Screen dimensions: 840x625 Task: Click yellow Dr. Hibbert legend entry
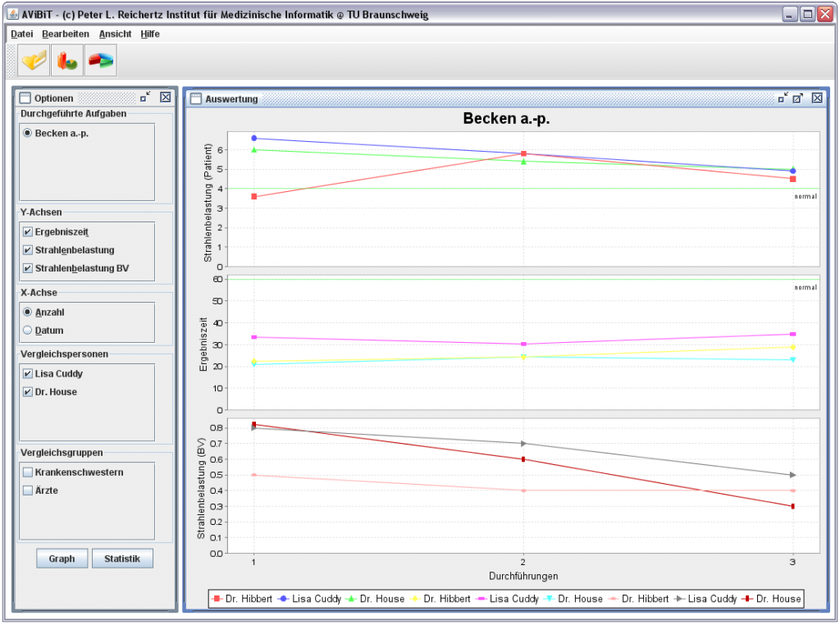[x=441, y=599]
